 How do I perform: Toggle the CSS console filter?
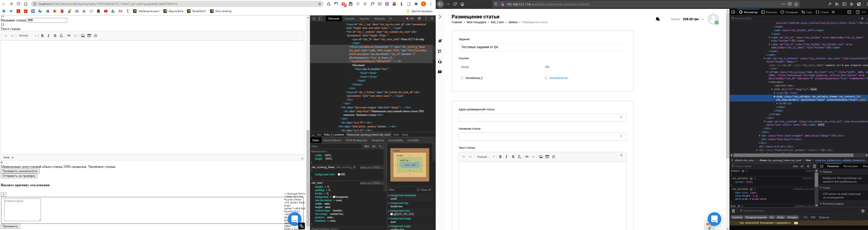(x=805, y=217)
